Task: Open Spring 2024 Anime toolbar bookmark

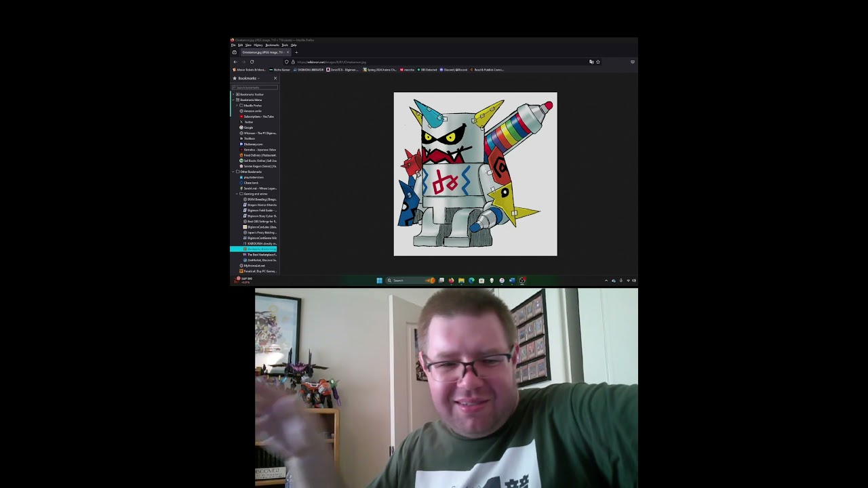Action: 380,70
